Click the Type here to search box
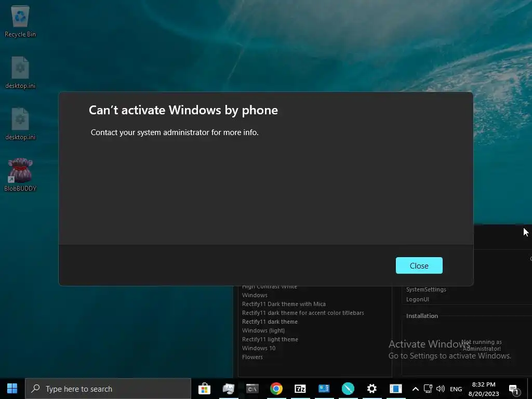The image size is (532, 399). pyautogui.click(x=108, y=389)
